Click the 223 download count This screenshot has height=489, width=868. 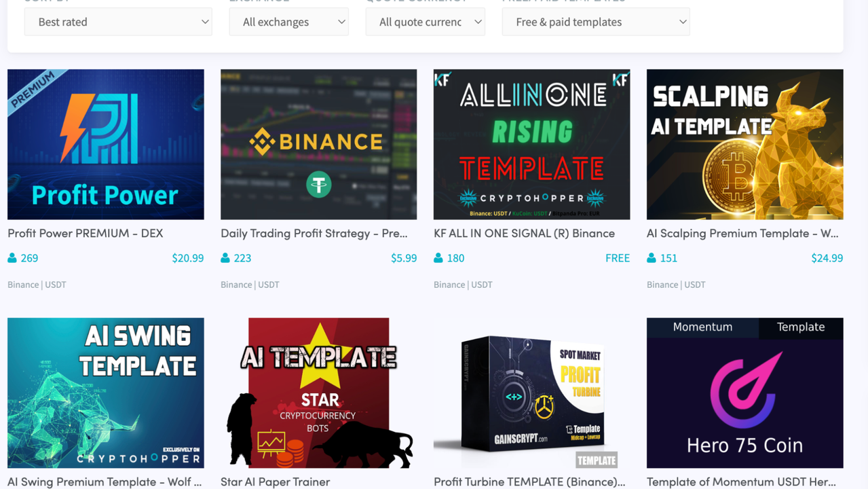pos(242,258)
